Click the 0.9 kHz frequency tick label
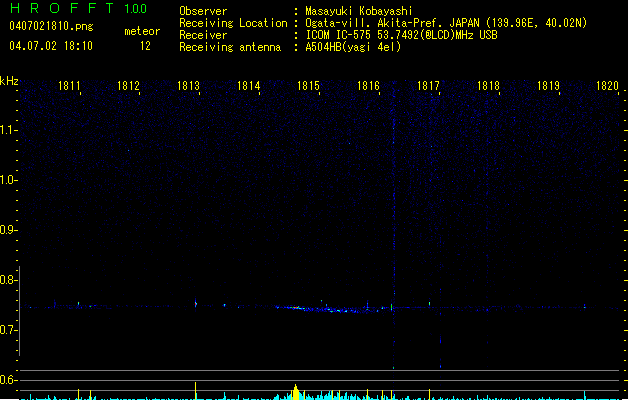Viewport: 629px width, 400px height. [x=8, y=230]
